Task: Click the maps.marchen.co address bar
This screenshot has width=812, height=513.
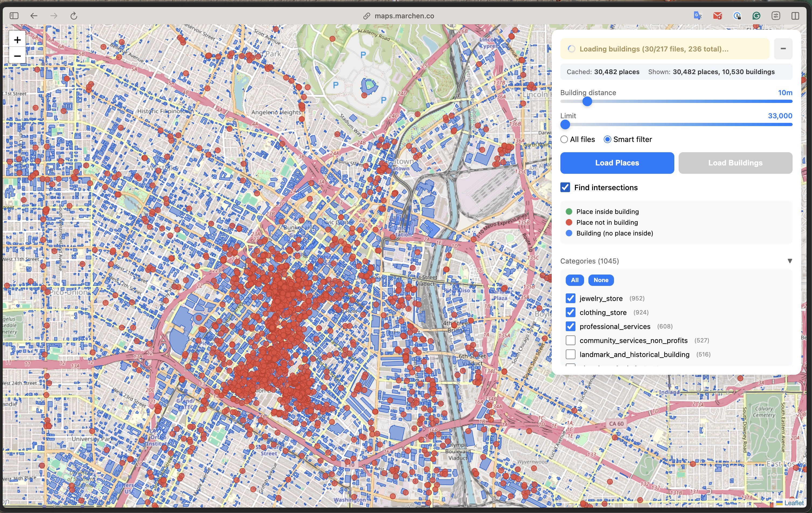Action: coord(404,16)
